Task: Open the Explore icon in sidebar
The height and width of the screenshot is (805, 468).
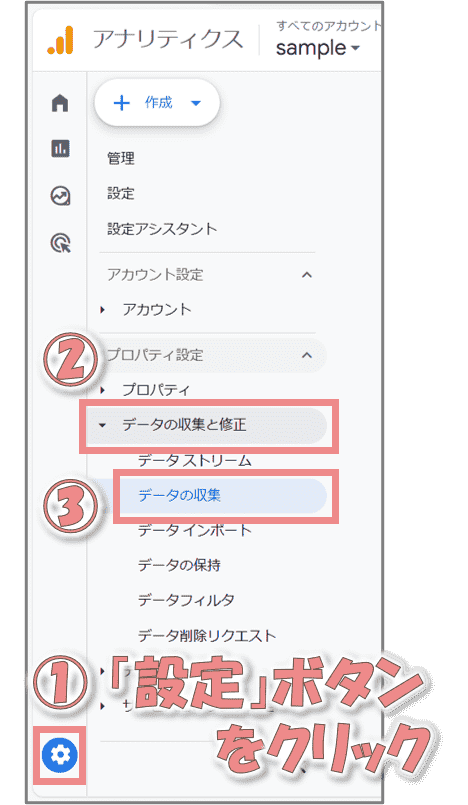Action: click(60, 196)
